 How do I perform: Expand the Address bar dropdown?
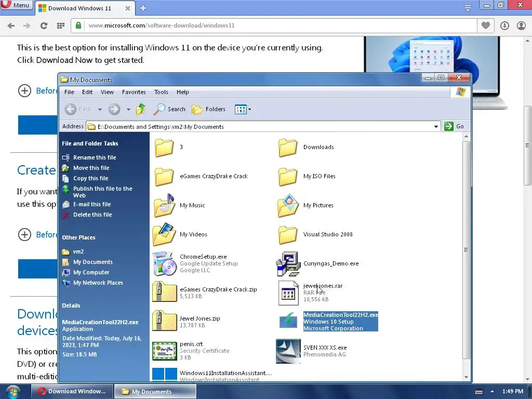(x=436, y=127)
